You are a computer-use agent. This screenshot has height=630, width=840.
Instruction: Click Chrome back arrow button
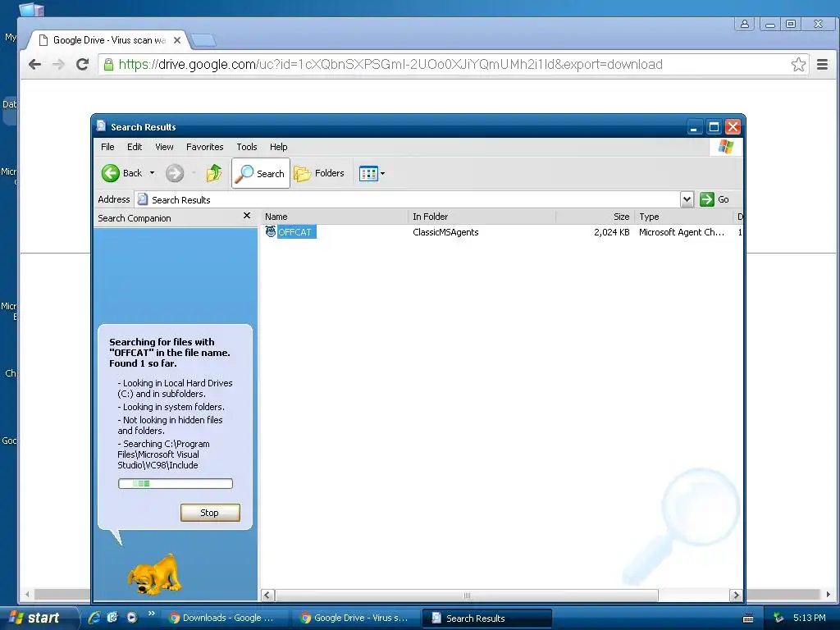pos(34,65)
